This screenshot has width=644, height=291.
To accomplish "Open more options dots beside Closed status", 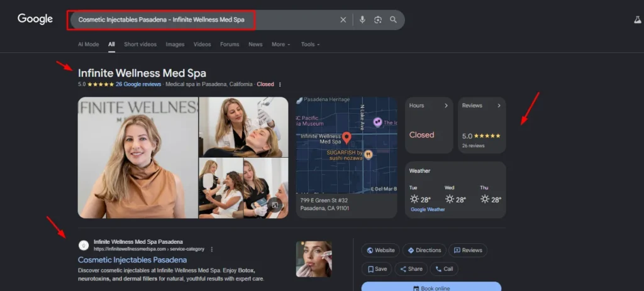I will (x=280, y=85).
